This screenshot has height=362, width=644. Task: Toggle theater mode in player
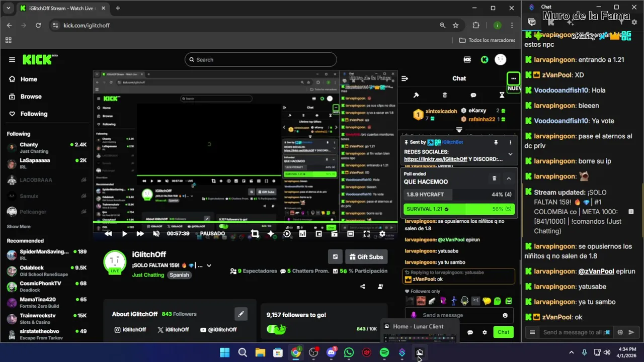pyautogui.click(x=350, y=234)
